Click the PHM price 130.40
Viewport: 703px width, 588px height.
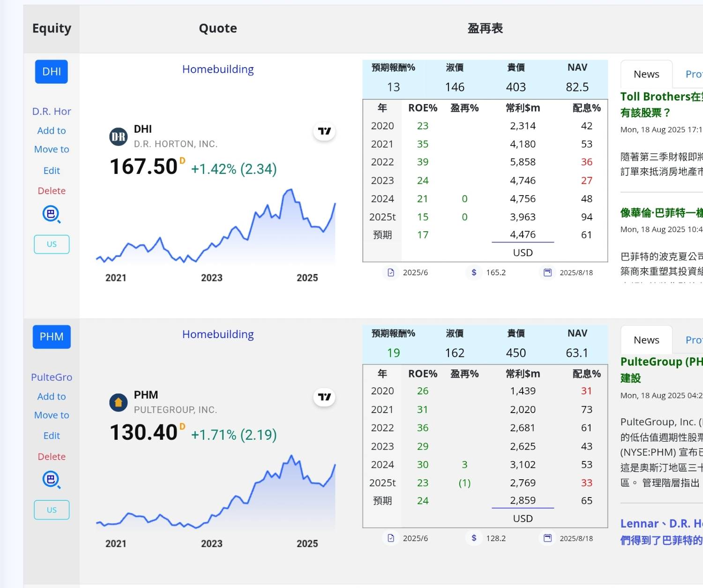tap(143, 432)
